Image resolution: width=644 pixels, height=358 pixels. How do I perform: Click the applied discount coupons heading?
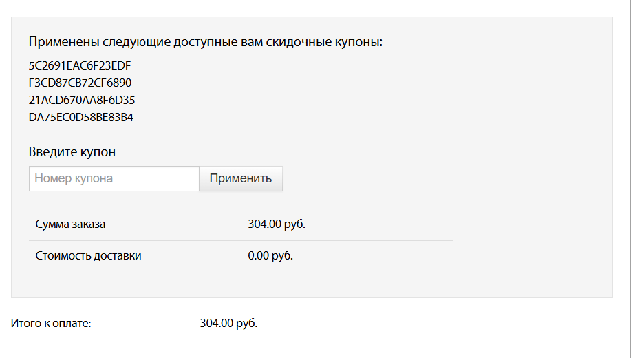coord(205,42)
